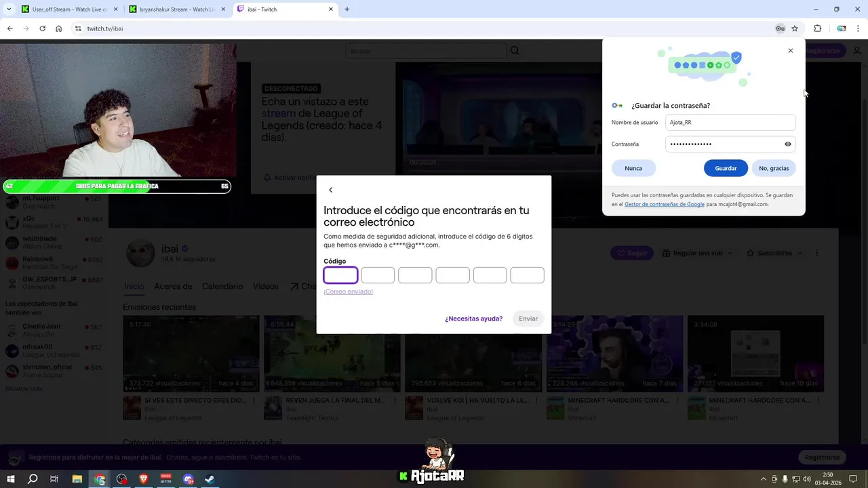Open ibai's profile avatar

[x=140, y=253]
